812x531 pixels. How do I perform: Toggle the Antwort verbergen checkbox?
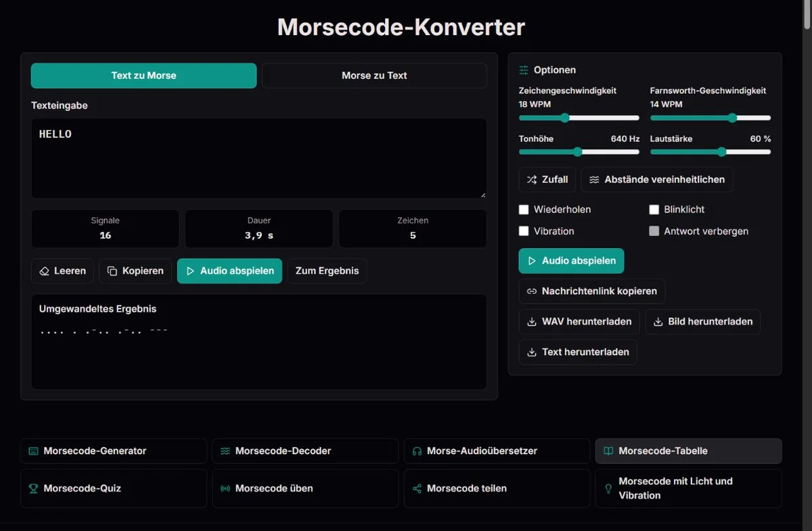pyautogui.click(x=654, y=231)
